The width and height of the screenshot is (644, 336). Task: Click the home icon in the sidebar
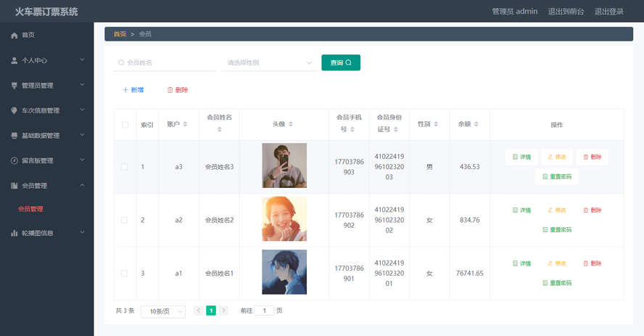(x=14, y=36)
